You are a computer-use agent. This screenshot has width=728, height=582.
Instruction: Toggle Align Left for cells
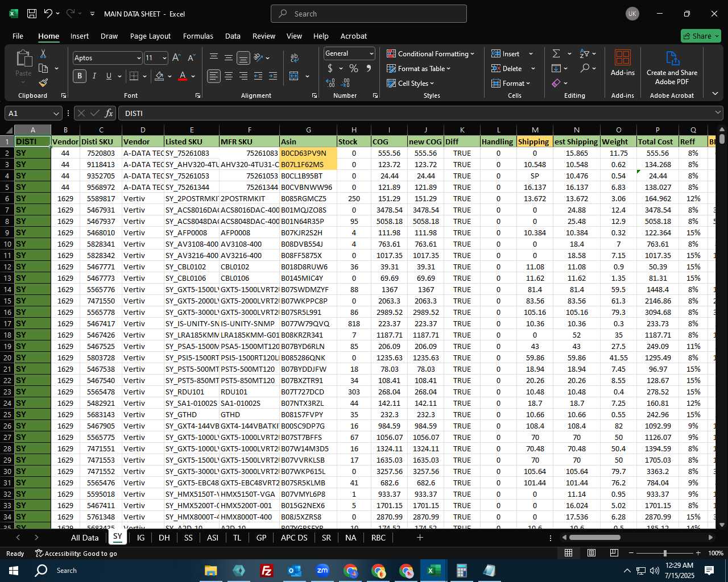tap(214, 76)
